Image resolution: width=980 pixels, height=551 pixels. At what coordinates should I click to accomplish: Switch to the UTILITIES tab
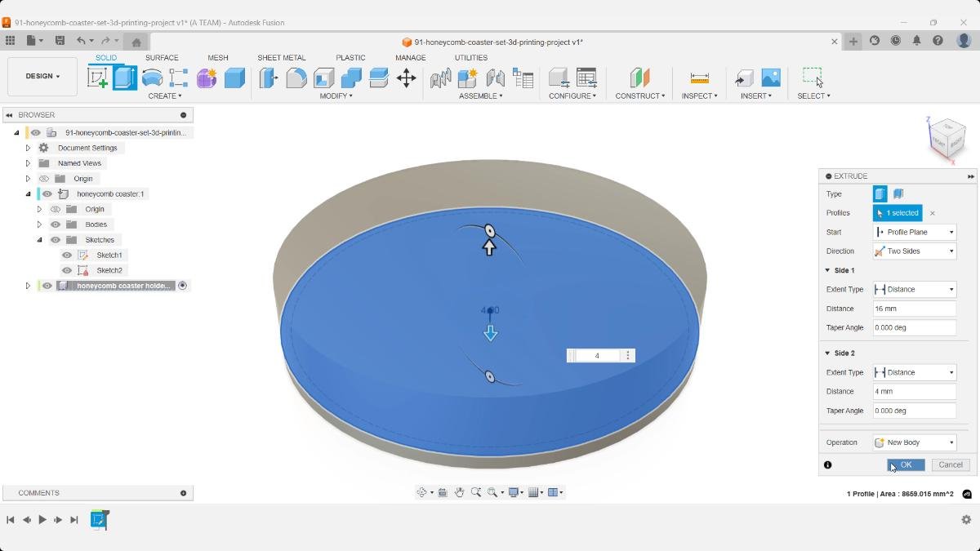(471, 58)
